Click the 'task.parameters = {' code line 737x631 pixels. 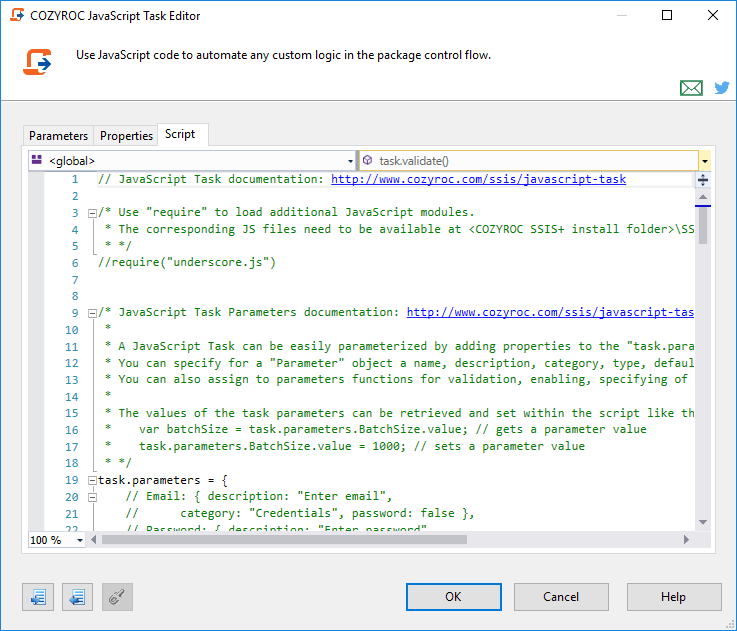pyautogui.click(x=163, y=480)
